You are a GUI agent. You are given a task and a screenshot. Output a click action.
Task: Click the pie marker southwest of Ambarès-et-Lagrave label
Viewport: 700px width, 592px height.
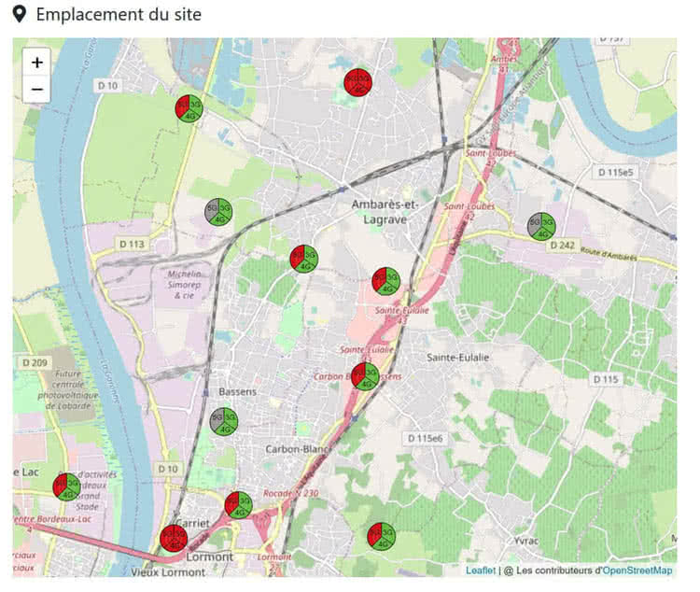coord(303,259)
